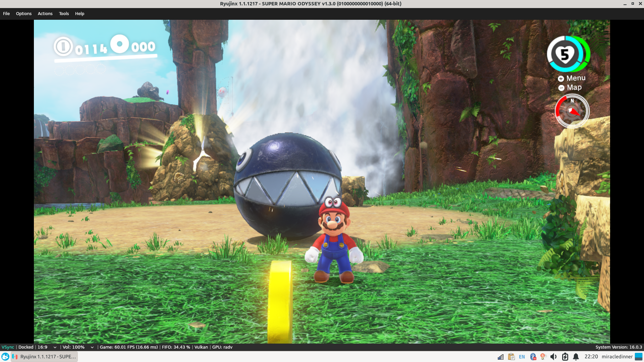
Task: Open the application launcher menu icon
Action: pos(5,357)
